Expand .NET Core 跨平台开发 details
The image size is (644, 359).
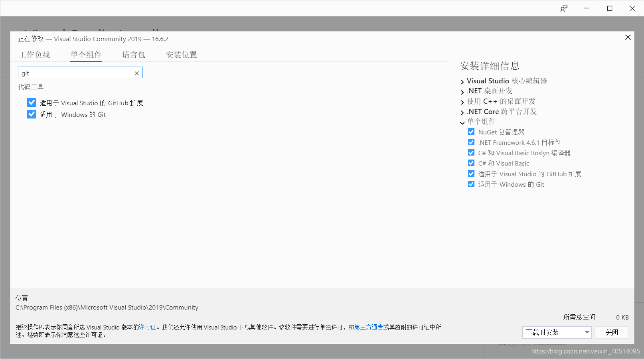[462, 112]
